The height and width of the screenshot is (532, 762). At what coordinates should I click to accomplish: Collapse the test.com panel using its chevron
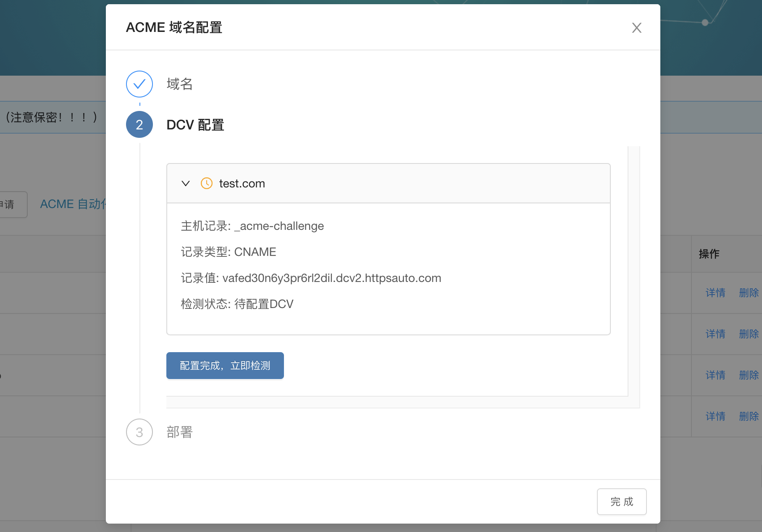click(186, 183)
